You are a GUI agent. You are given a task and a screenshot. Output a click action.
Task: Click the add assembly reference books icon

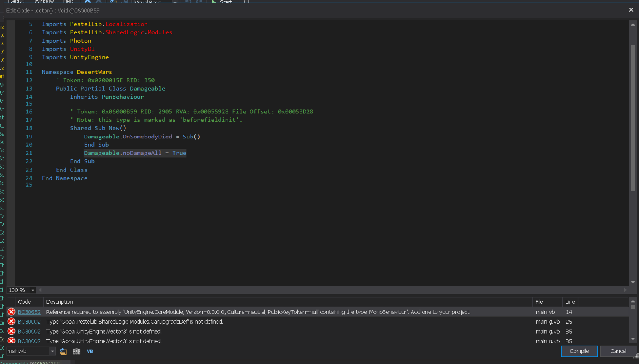(x=77, y=351)
